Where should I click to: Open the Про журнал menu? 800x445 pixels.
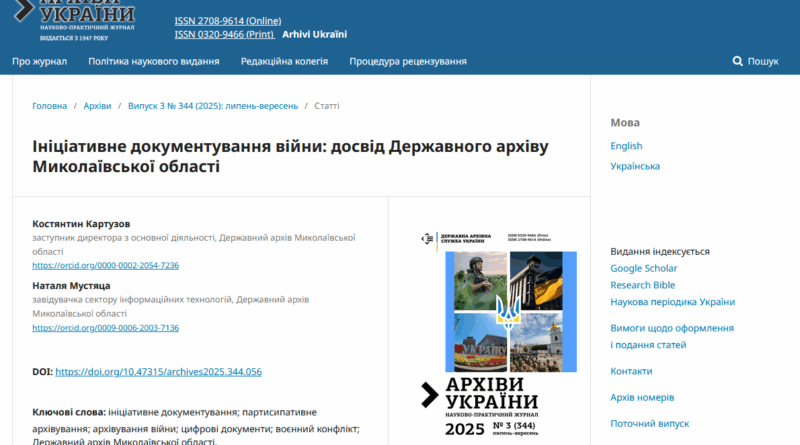39,62
